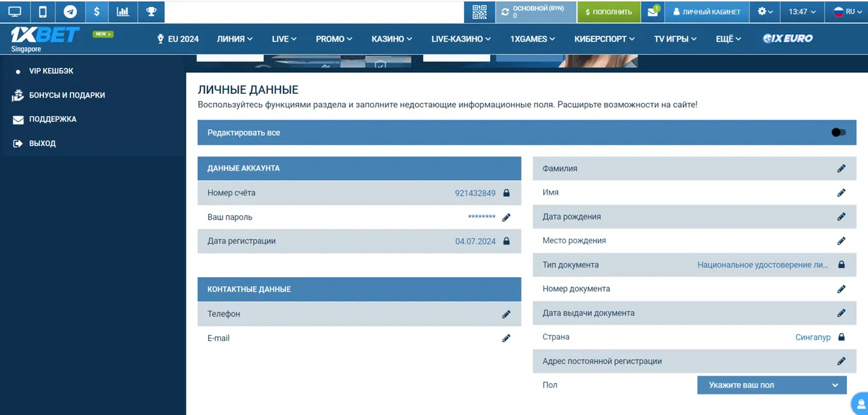This screenshot has height=415, width=868.
Task: Click ВЫХОД to log out
Action: coord(42,144)
